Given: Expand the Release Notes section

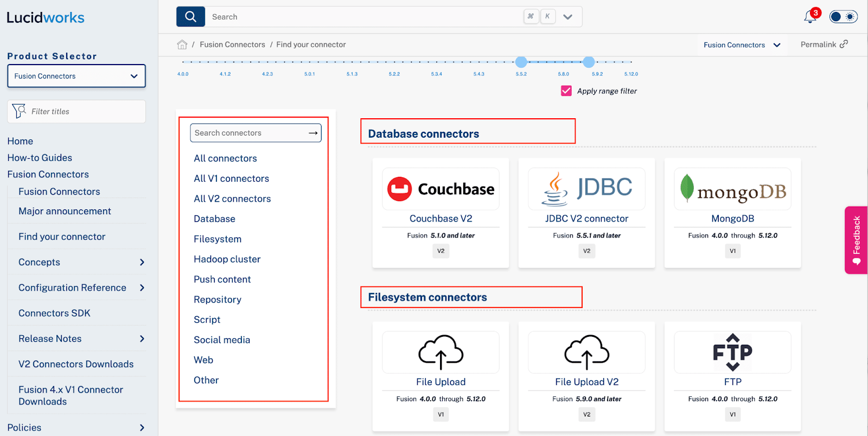Looking at the screenshot, I should (x=142, y=338).
